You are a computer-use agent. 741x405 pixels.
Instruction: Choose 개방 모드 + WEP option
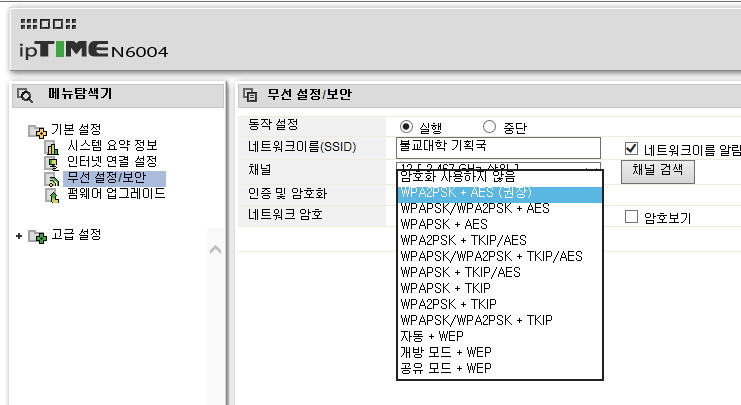click(500, 353)
